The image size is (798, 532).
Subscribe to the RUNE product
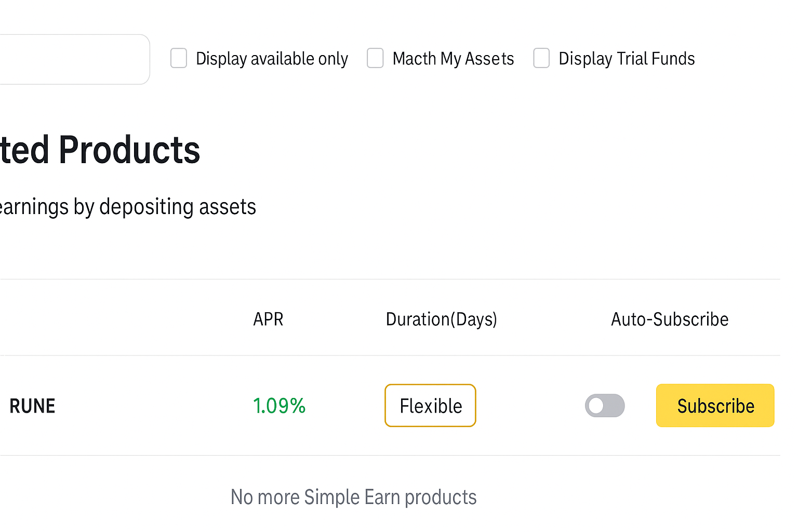pos(715,406)
